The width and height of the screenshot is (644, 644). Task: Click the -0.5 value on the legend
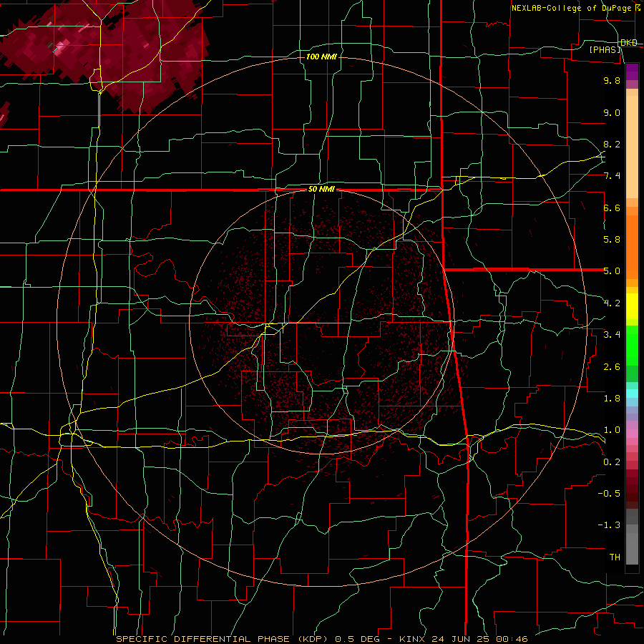click(x=609, y=494)
